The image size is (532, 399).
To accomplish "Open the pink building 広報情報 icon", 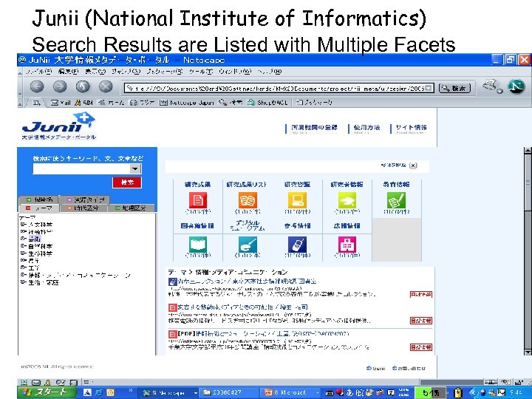I will [x=347, y=245].
